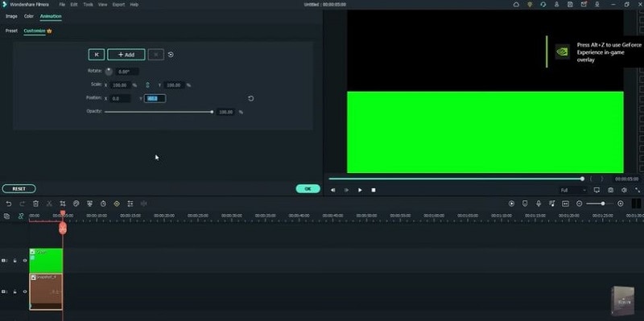The image size is (644, 321).
Task: Play the preview video
Action: (360, 190)
